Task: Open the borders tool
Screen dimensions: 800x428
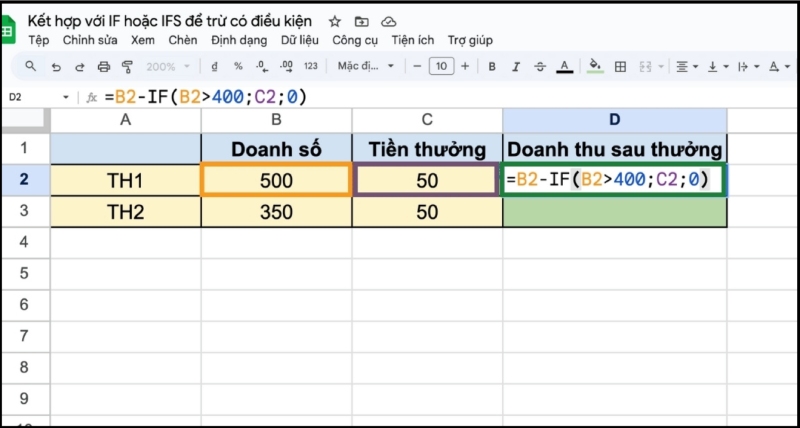Action: 620,66
